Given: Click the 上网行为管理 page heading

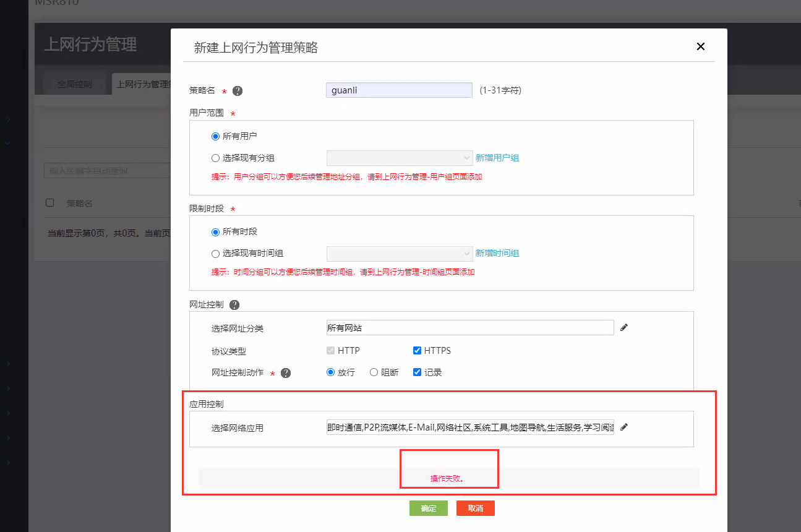Looking at the screenshot, I should pyautogui.click(x=90, y=45).
